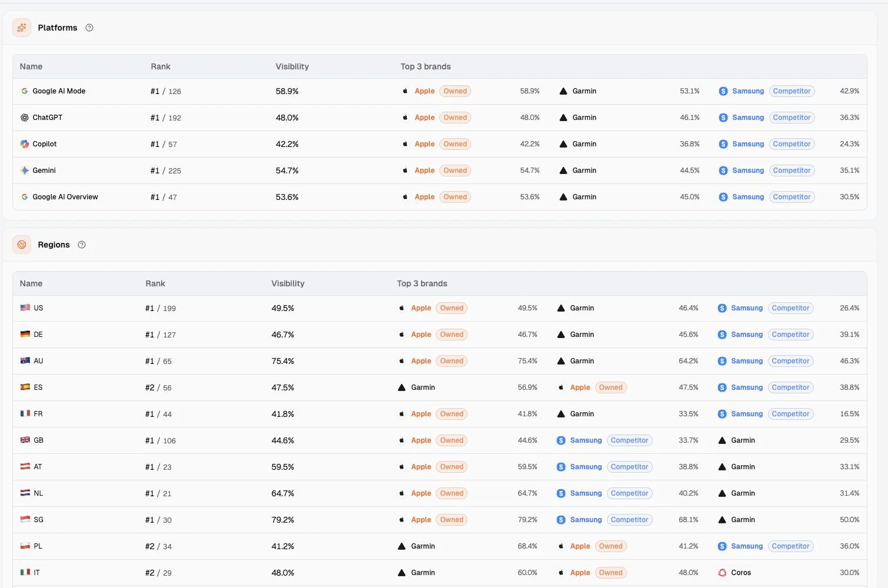Open Samsung brand in Copilot row
This screenshot has height=588, width=888.
tap(748, 144)
